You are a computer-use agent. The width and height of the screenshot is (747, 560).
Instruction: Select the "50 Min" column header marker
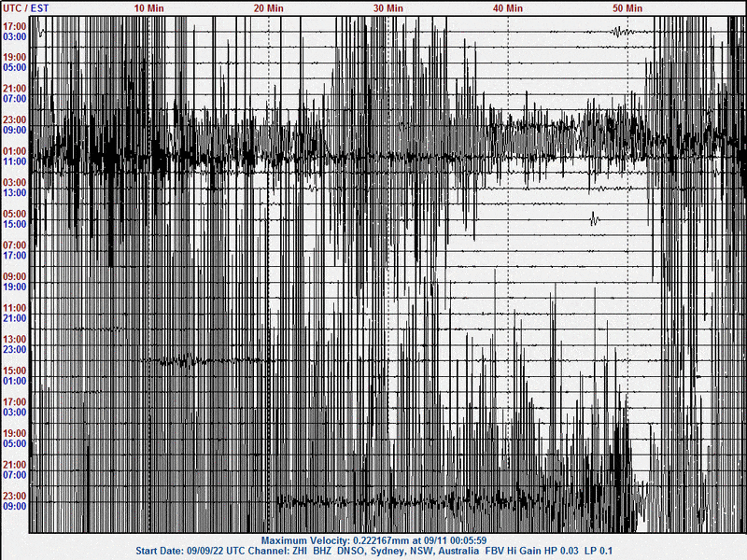[x=627, y=7]
